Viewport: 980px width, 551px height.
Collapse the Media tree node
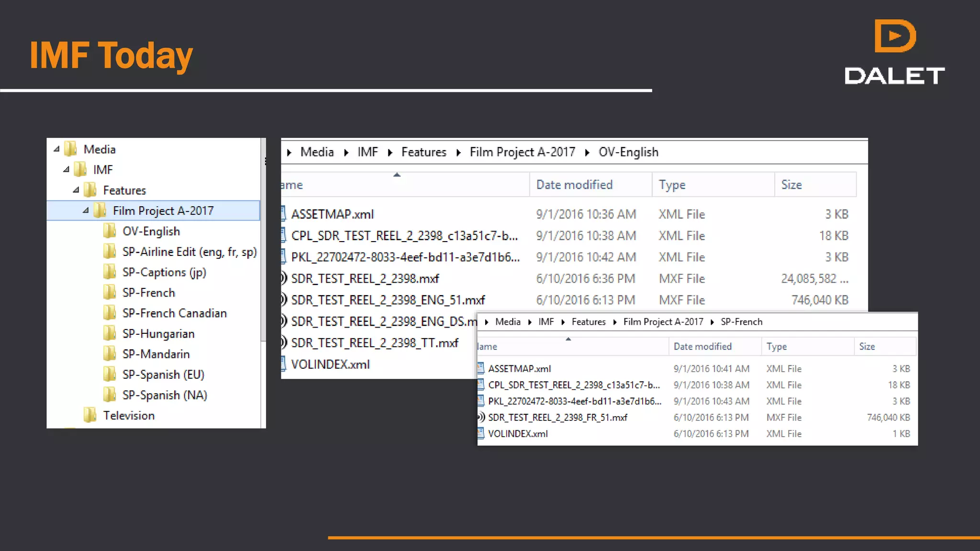56,149
